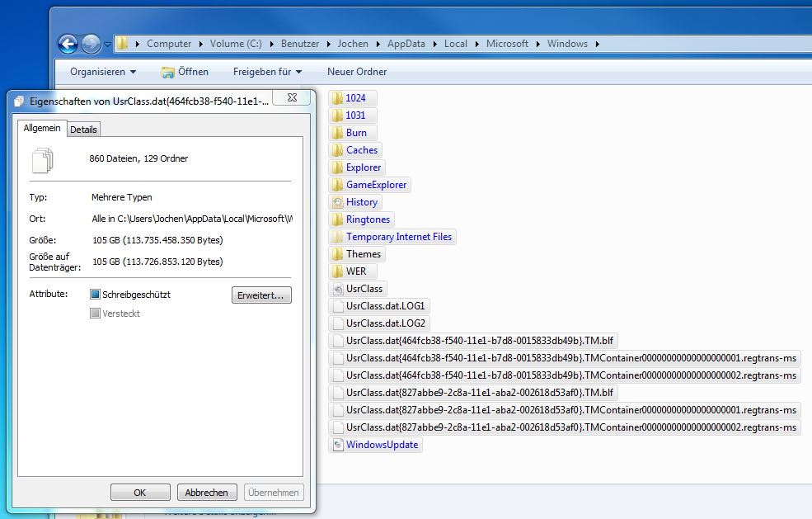The width and height of the screenshot is (812, 519).
Task: Navigate to AppData breadcrumb
Action: (406, 44)
